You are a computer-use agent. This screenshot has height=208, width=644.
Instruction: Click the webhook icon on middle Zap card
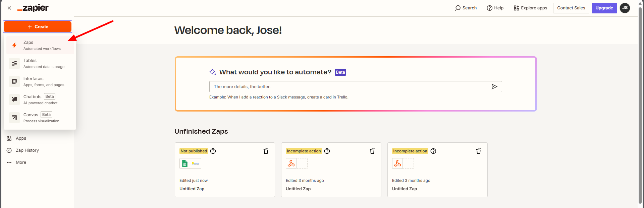tap(291, 163)
